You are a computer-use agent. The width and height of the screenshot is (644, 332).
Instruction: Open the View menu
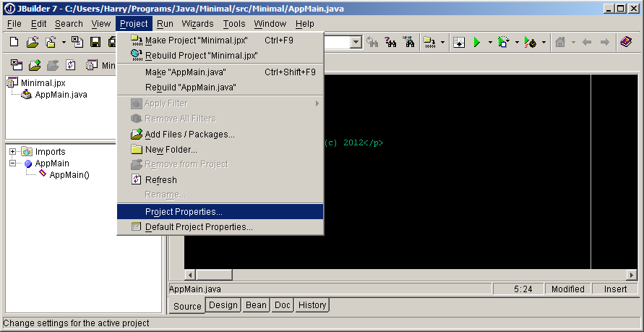point(101,24)
